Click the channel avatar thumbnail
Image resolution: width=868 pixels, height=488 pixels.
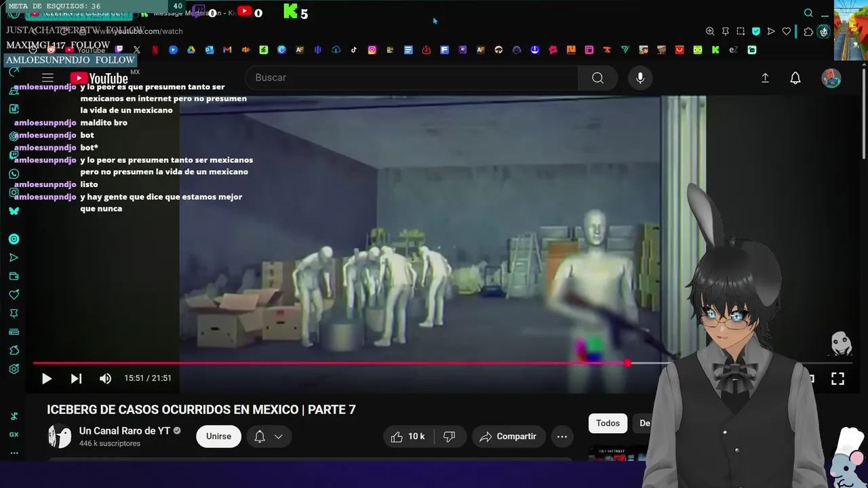click(60, 436)
